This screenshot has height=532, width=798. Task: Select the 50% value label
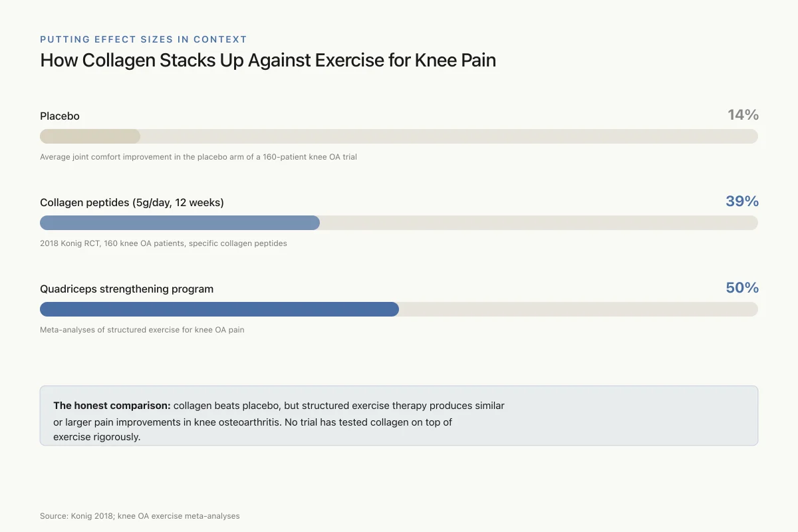pos(742,288)
